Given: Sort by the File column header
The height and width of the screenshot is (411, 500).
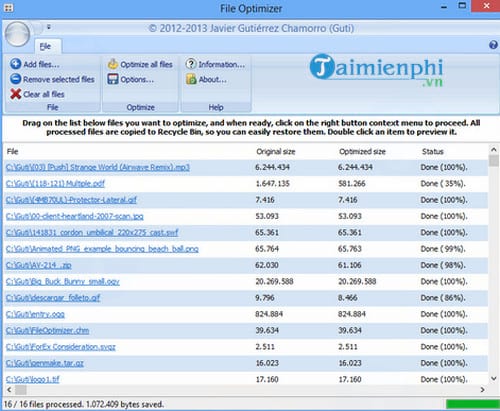Looking at the screenshot, I should (x=12, y=152).
